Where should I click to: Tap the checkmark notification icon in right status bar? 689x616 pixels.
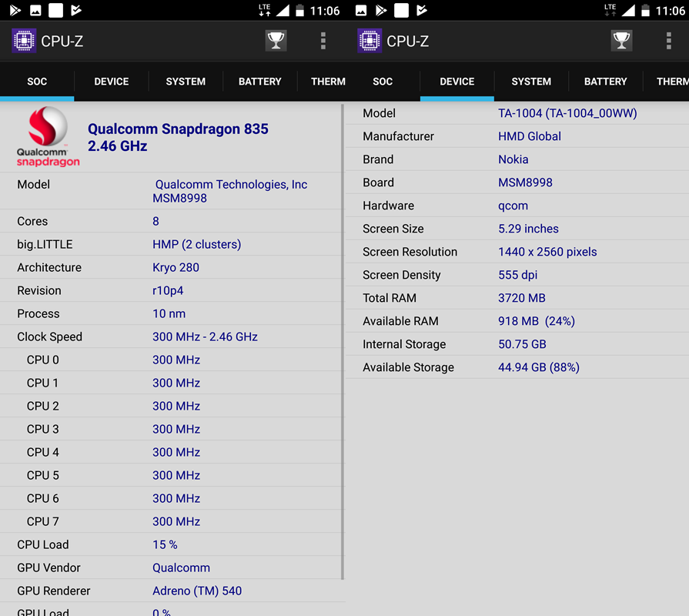(421, 10)
